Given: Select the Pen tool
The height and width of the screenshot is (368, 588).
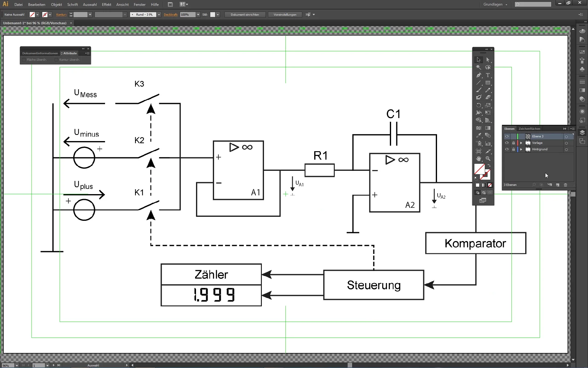Looking at the screenshot, I should 479,75.
